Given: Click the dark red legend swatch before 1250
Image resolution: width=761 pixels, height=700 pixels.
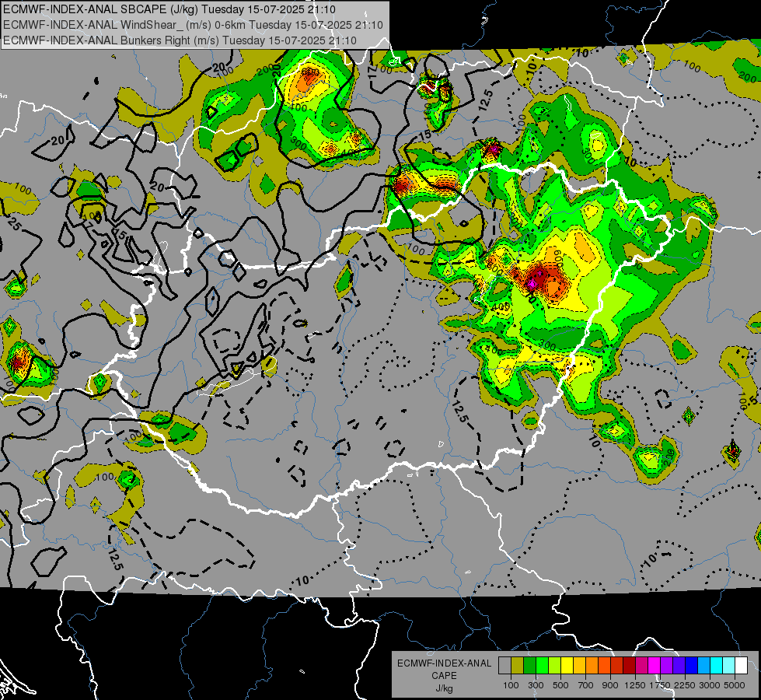Looking at the screenshot, I should click(629, 666).
